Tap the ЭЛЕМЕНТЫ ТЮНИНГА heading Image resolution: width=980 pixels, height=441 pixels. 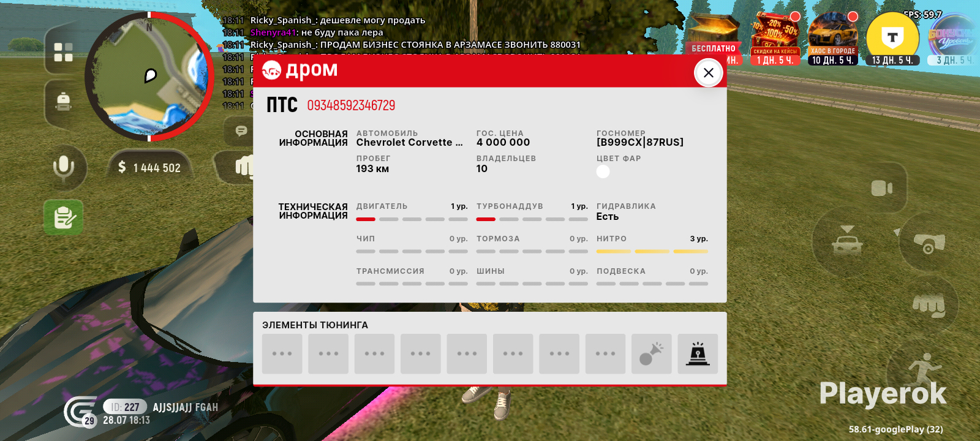point(315,325)
